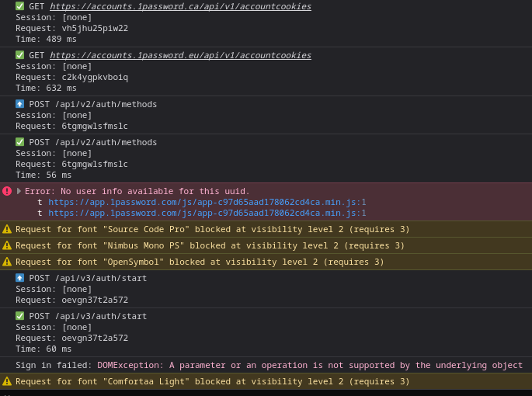Click the warning icon for the Nimbus Mono PS message
Image resolution: width=532 pixels, height=396 pixels.
point(7,245)
